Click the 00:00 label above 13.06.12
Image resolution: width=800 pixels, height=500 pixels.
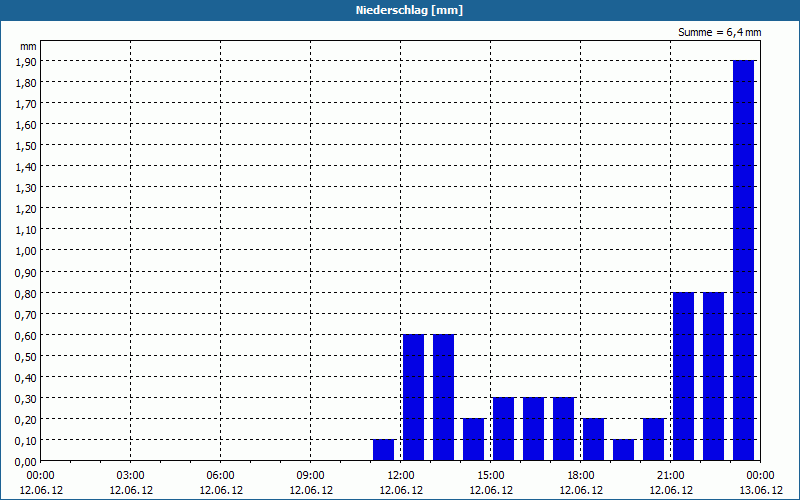point(760,476)
